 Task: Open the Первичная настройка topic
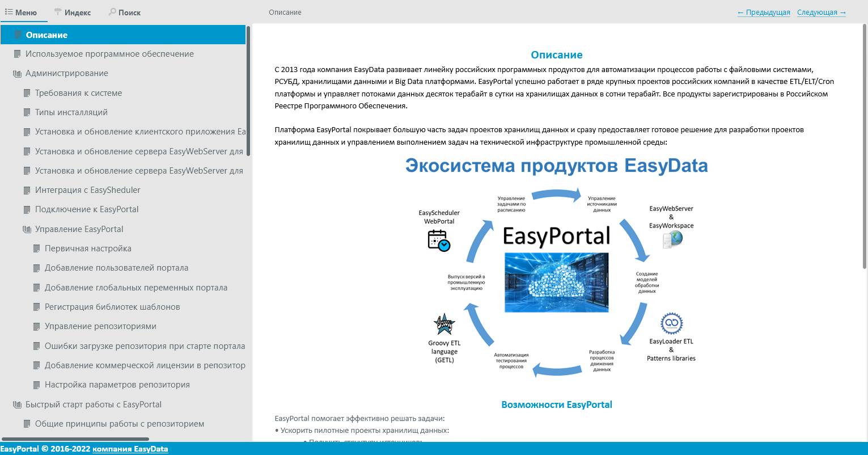pyautogui.click(x=88, y=248)
